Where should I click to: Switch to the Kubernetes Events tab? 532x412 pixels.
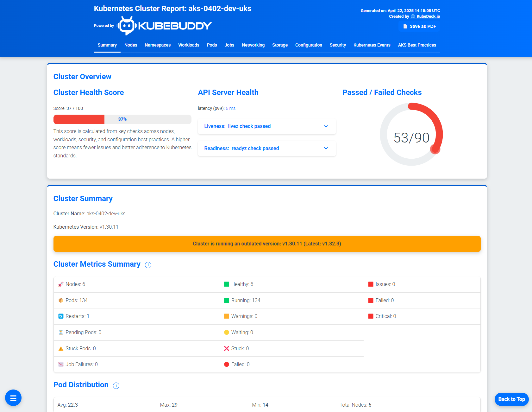point(372,45)
